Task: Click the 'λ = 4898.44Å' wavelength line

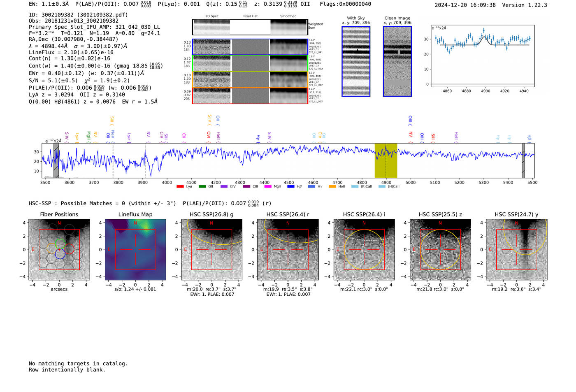Action: tap(47, 46)
